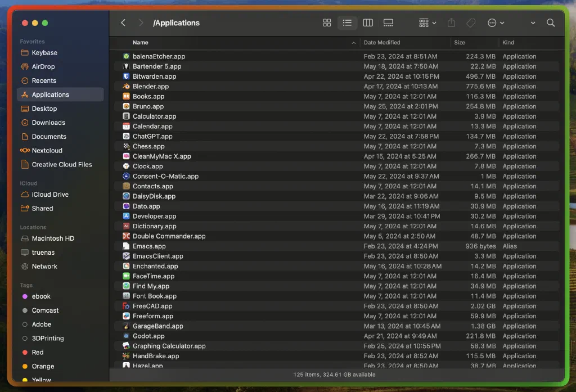This screenshot has width=576, height=392.
Task: Expand the toolbar overflow chevron
Action: (533, 23)
